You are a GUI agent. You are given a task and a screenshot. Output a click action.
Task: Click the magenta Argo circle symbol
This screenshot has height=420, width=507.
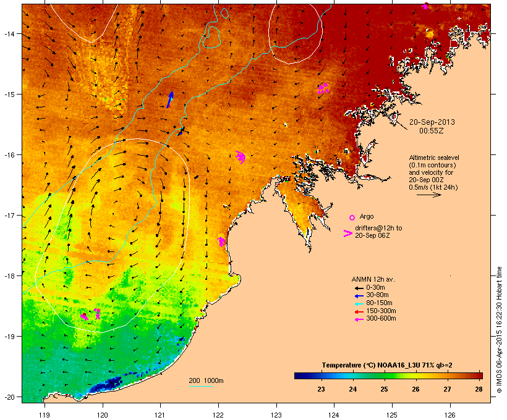click(x=352, y=217)
